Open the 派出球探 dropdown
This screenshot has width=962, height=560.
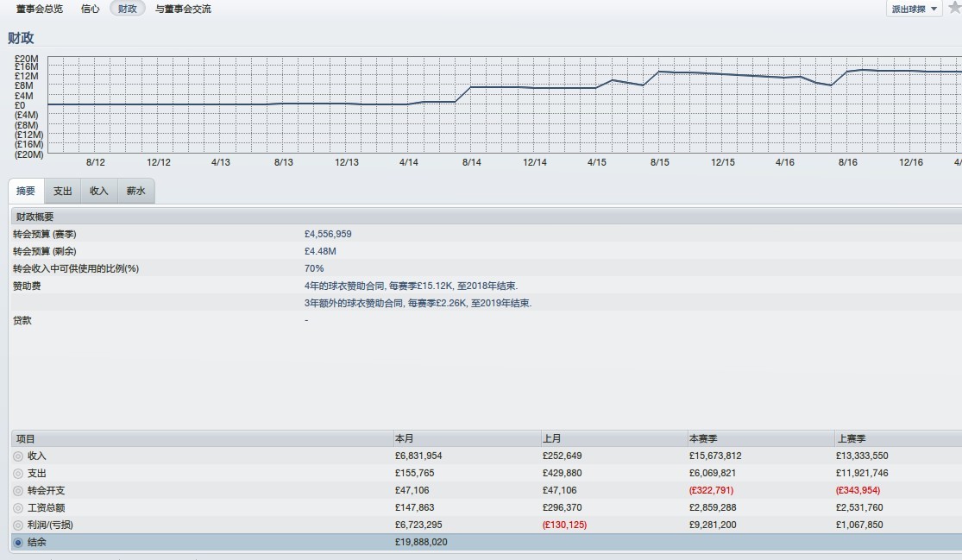914,9
